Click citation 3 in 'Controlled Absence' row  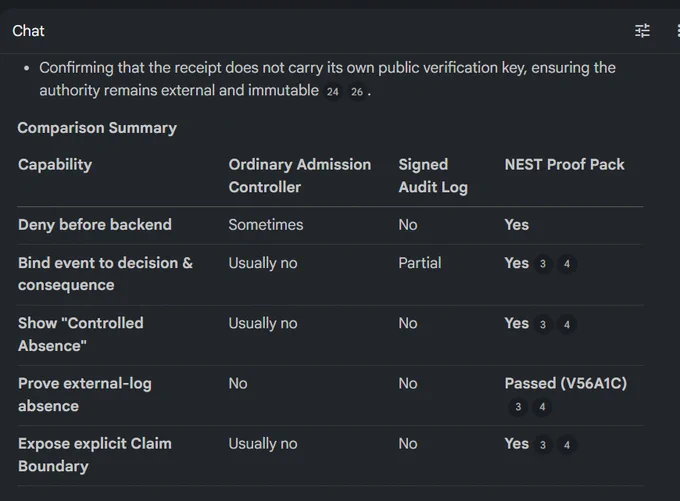[543, 324]
